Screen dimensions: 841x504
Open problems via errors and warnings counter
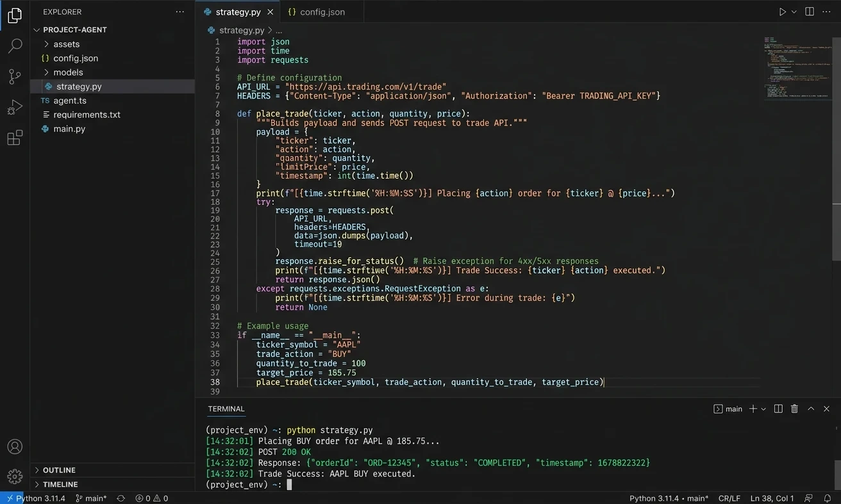pyautogui.click(x=152, y=498)
